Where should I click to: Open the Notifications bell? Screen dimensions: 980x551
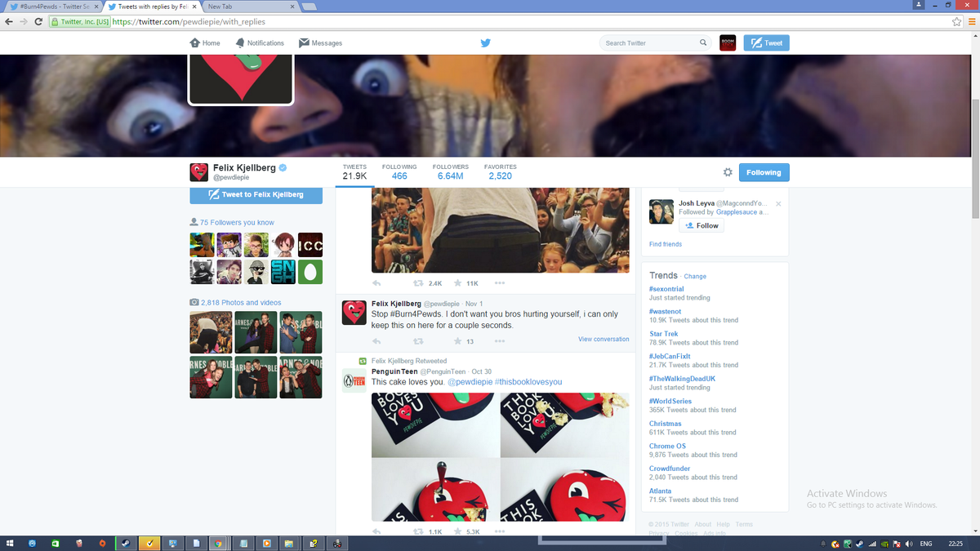260,43
